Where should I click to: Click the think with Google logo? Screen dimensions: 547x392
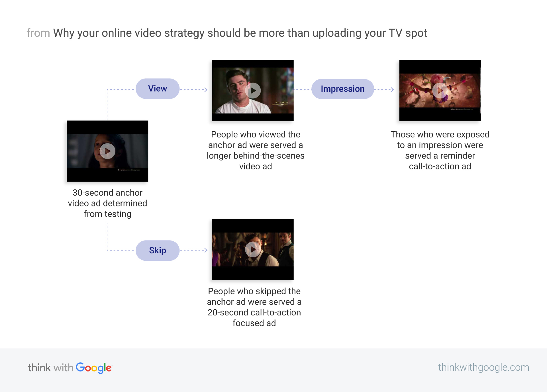(x=70, y=368)
